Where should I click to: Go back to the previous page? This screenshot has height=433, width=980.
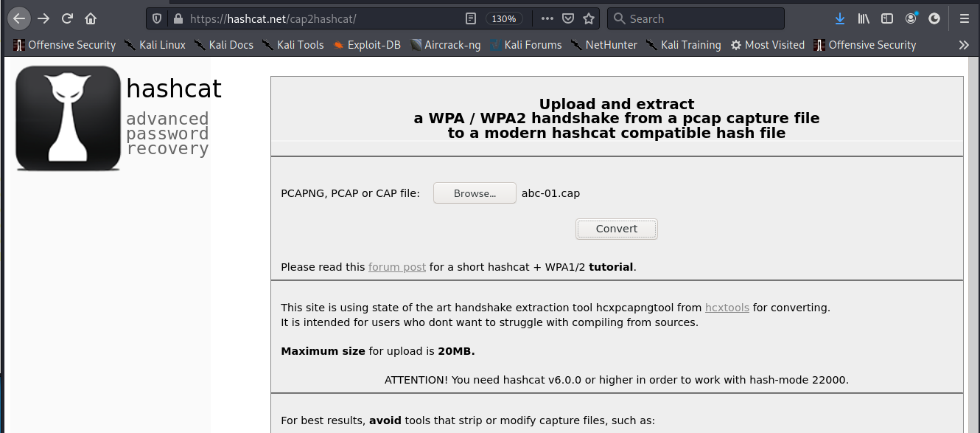(x=18, y=18)
